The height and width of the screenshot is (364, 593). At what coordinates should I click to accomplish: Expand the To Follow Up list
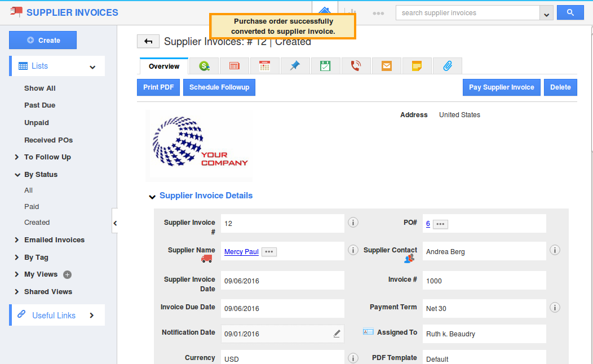17,157
